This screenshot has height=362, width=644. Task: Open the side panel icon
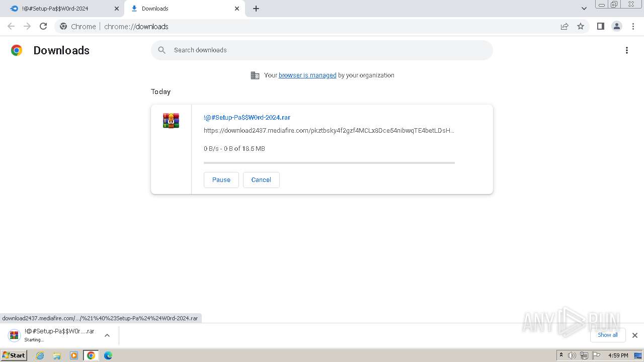click(600, 26)
